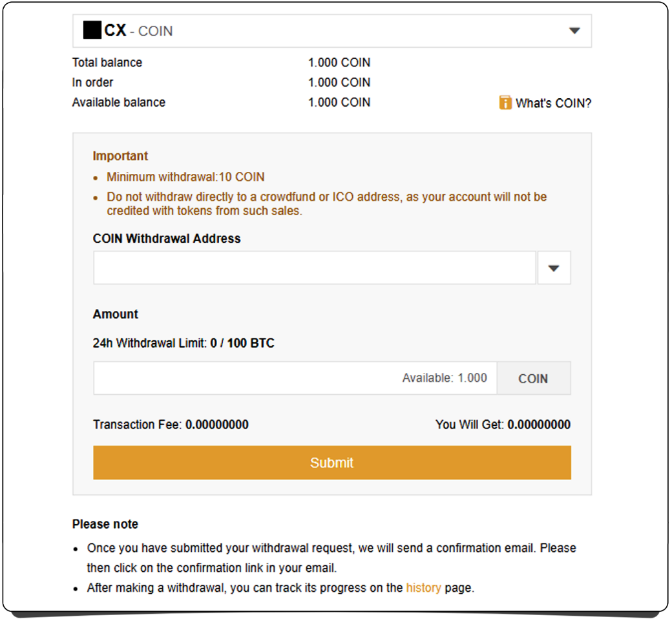
Task: Open the saved withdrawal addresses dropdown
Action: click(x=554, y=268)
